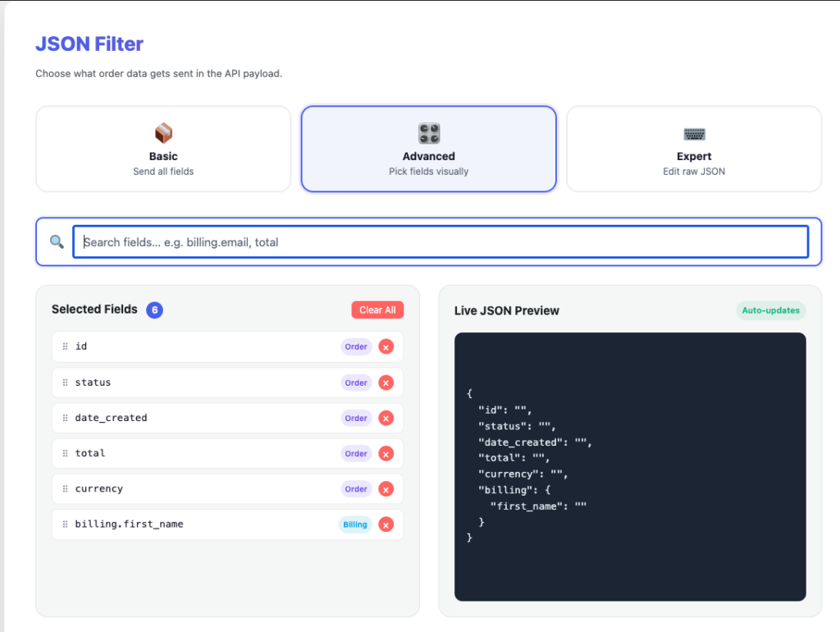
Task: Click the Live JSON Preview title
Action: [506, 311]
